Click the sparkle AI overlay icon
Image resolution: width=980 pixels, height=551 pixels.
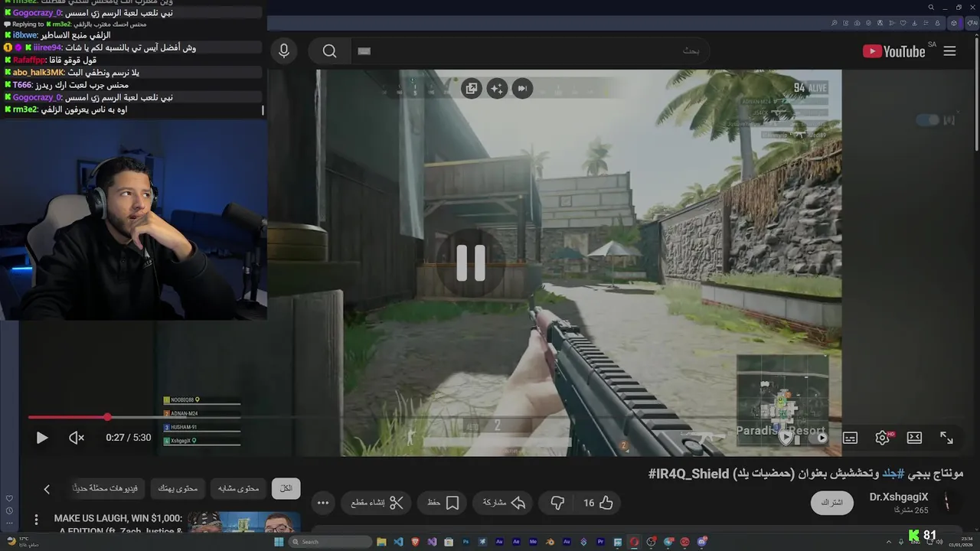pos(497,89)
